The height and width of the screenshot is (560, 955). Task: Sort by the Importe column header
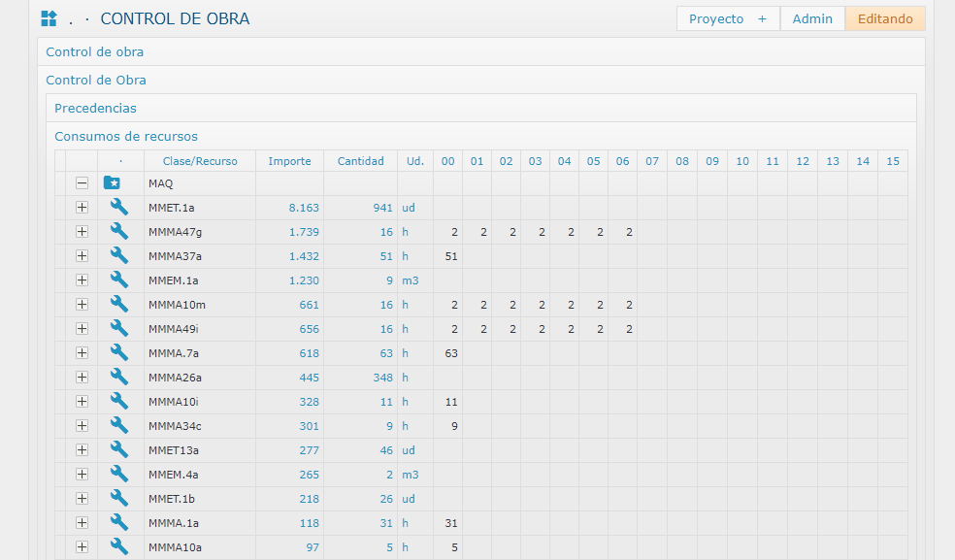pos(289,161)
